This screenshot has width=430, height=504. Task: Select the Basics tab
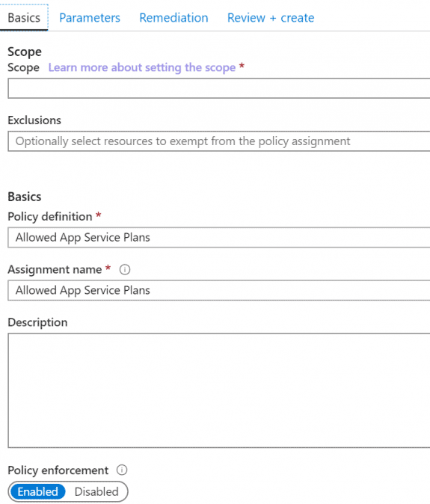[24, 18]
